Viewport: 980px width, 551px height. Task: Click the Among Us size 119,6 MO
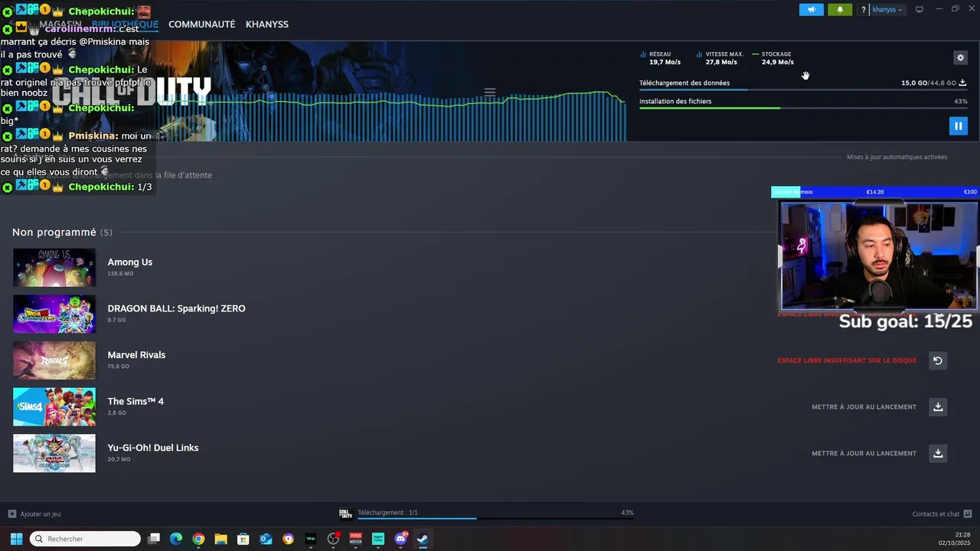tap(120, 273)
